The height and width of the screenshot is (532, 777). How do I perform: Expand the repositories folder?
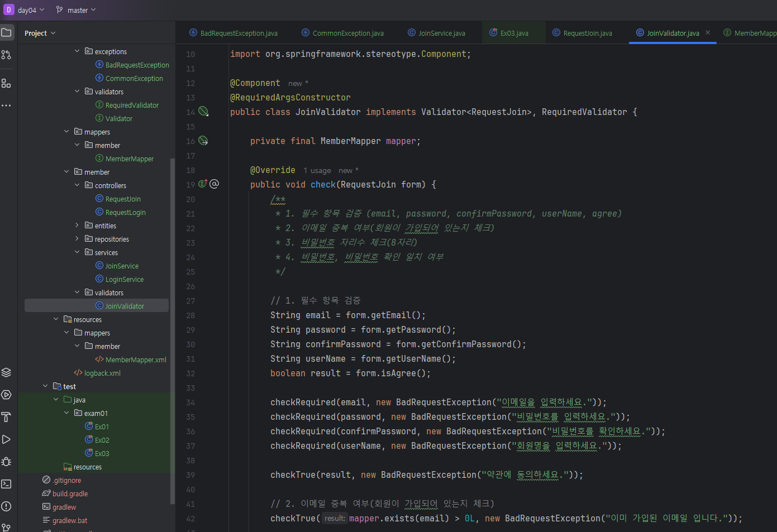click(x=77, y=239)
